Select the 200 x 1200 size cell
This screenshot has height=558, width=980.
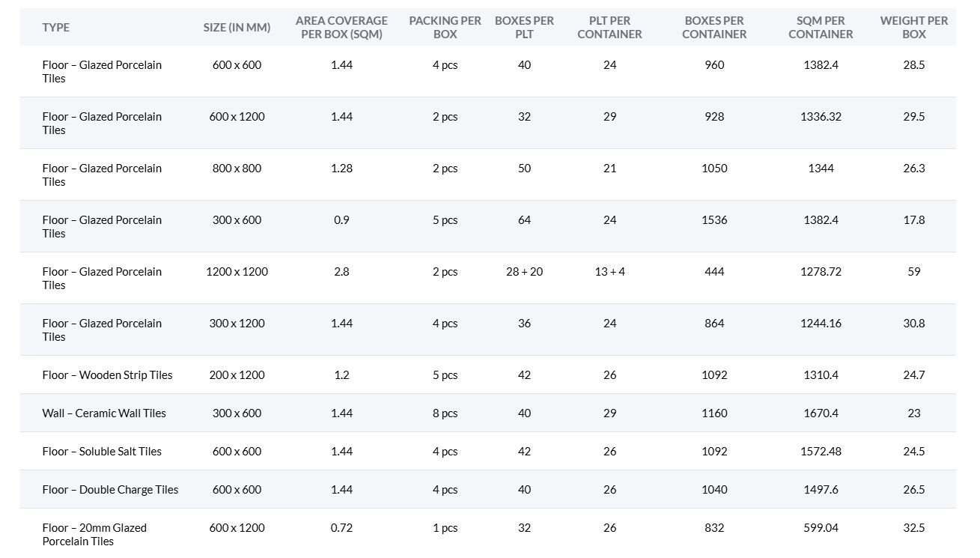(237, 375)
